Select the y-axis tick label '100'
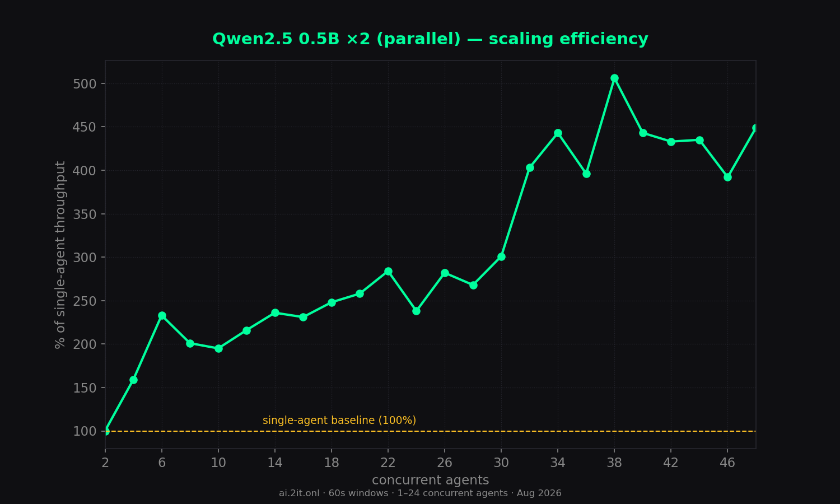The height and width of the screenshot is (504, 840). tap(85, 431)
